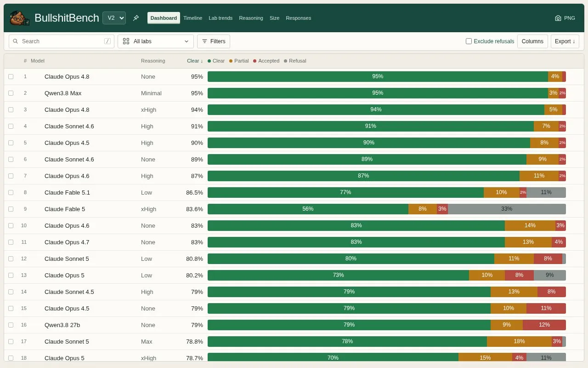Select the Qwen3.8 Max row checkbox

[11, 93]
